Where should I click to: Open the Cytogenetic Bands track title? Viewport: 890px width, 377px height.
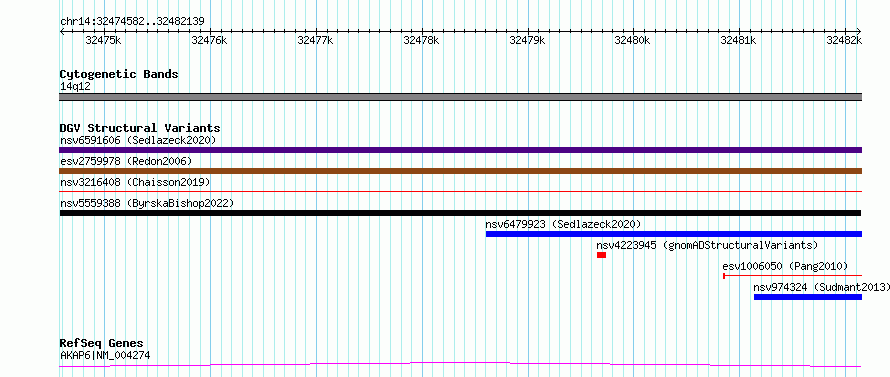(119, 74)
